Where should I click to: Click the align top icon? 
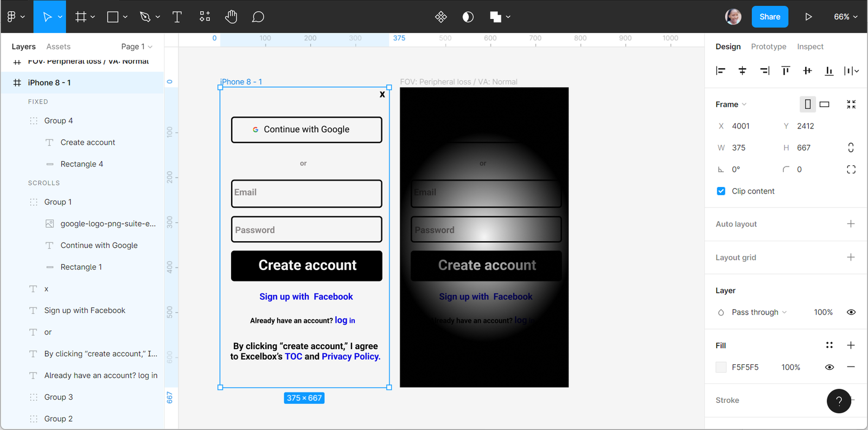coord(786,70)
